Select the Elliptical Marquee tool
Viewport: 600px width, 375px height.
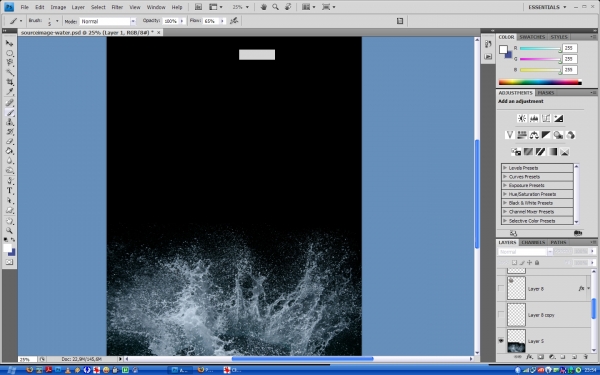pos(9,53)
